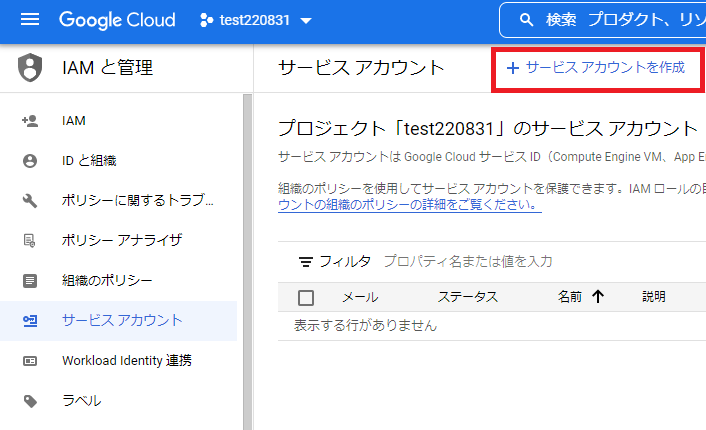Click the filter icon beside フィルタ
Image resolution: width=706 pixels, height=430 pixels.
point(307,262)
